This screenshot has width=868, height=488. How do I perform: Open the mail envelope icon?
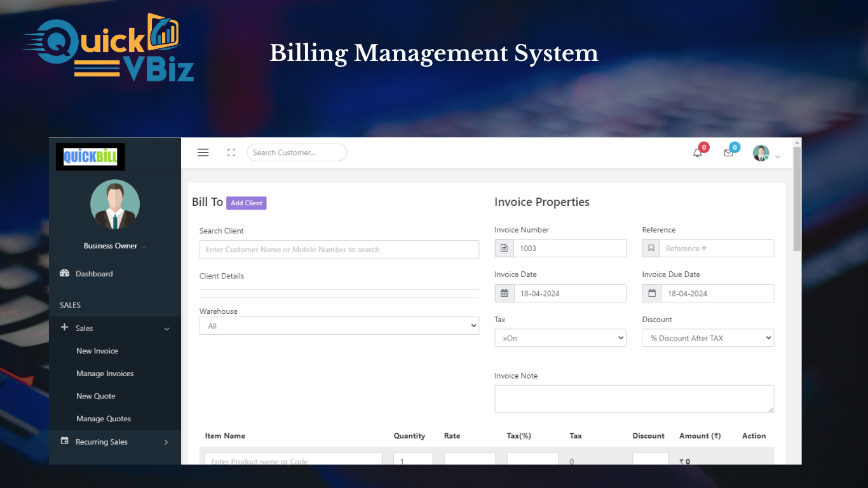coord(729,152)
